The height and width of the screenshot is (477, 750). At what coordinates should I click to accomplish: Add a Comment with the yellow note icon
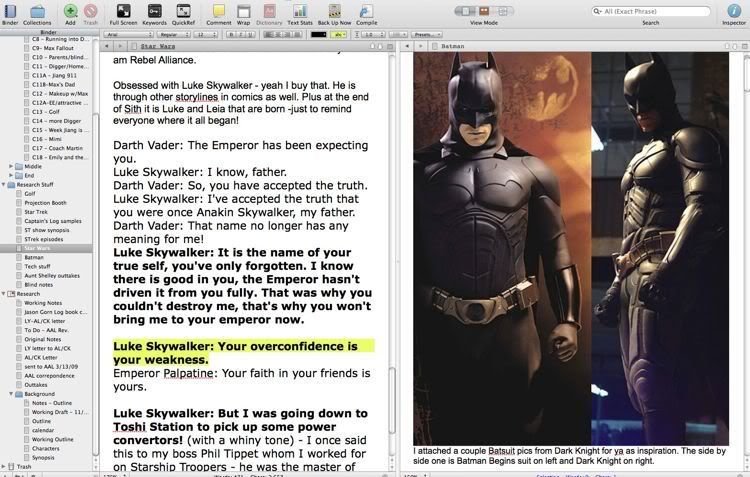point(219,11)
